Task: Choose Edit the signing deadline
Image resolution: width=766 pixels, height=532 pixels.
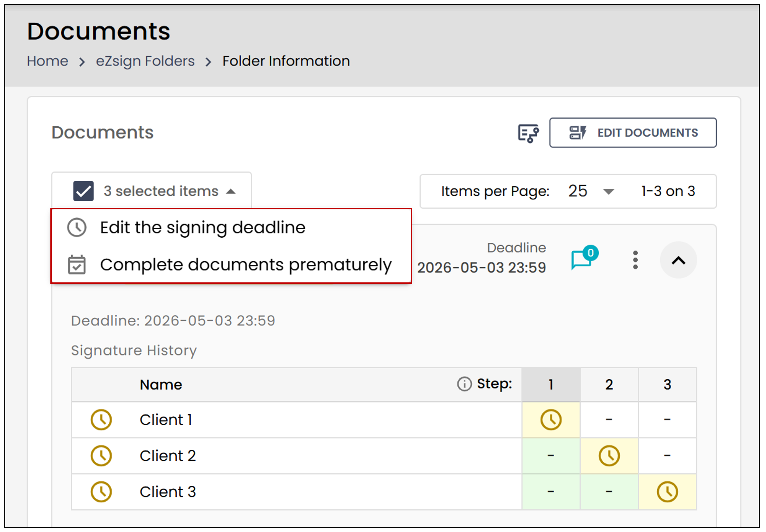Action: pos(203,227)
